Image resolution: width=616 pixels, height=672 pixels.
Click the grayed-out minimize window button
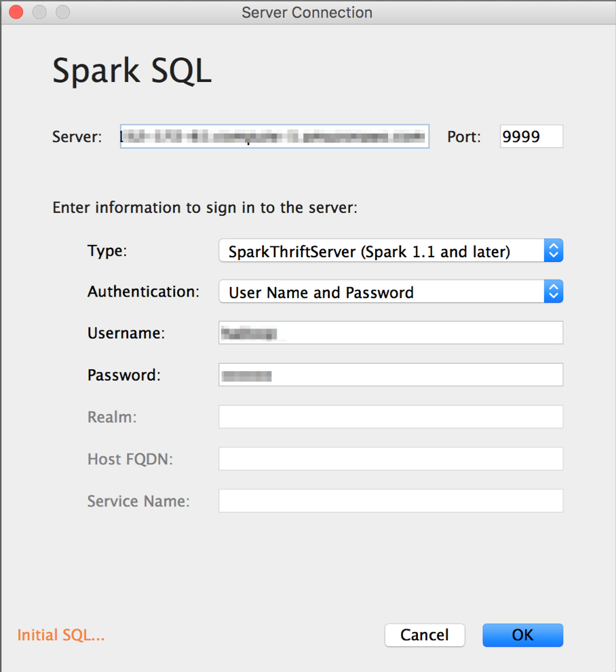[x=39, y=12]
